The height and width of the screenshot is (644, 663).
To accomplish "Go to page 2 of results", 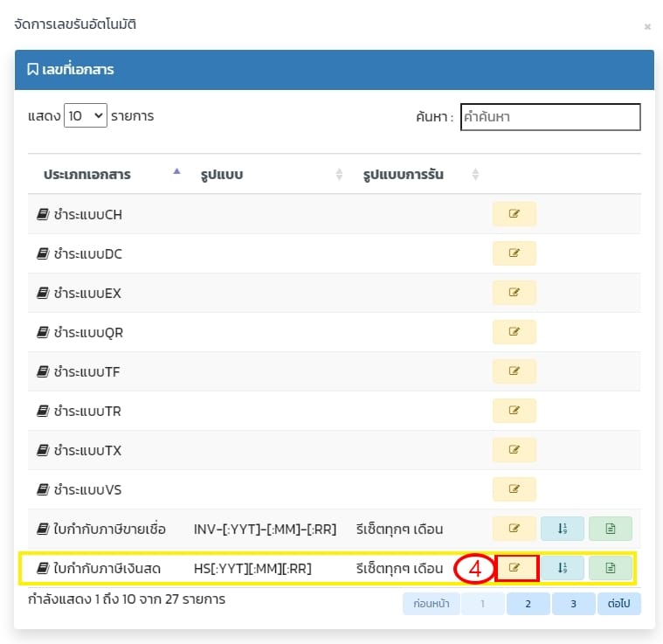I will coord(528,604).
